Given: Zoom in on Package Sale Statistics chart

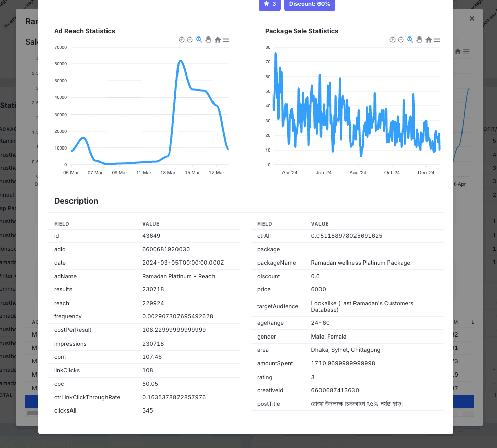Looking at the screenshot, I should tap(393, 40).
